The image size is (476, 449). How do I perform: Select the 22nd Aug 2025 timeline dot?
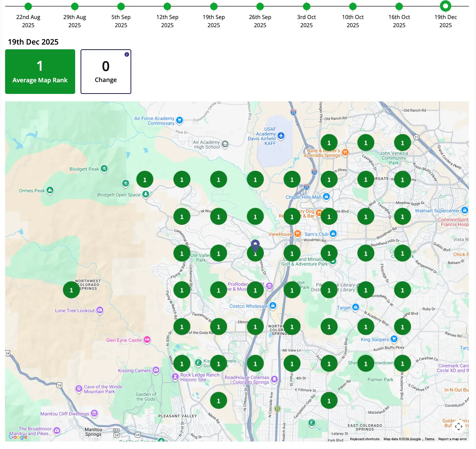pyautogui.click(x=28, y=6)
